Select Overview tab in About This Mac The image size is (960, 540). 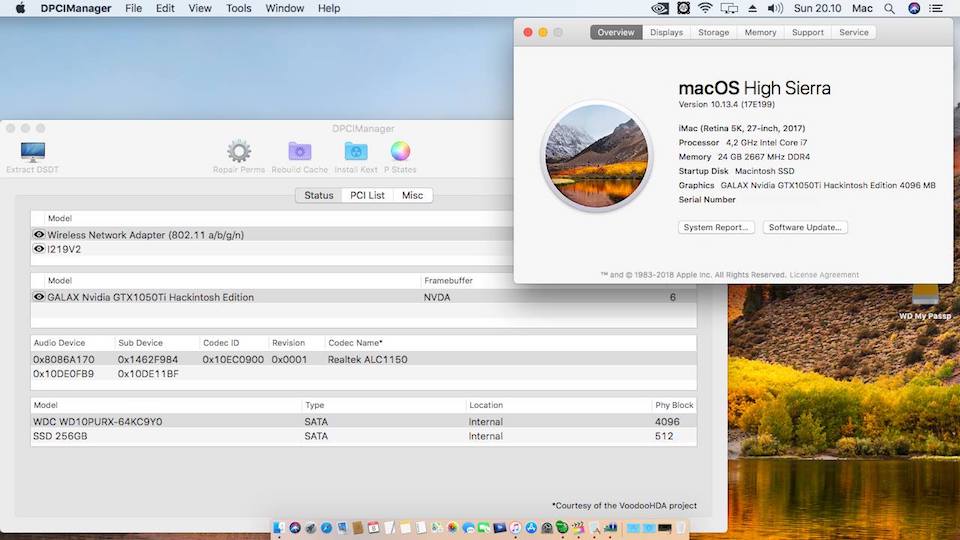coord(616,32)
